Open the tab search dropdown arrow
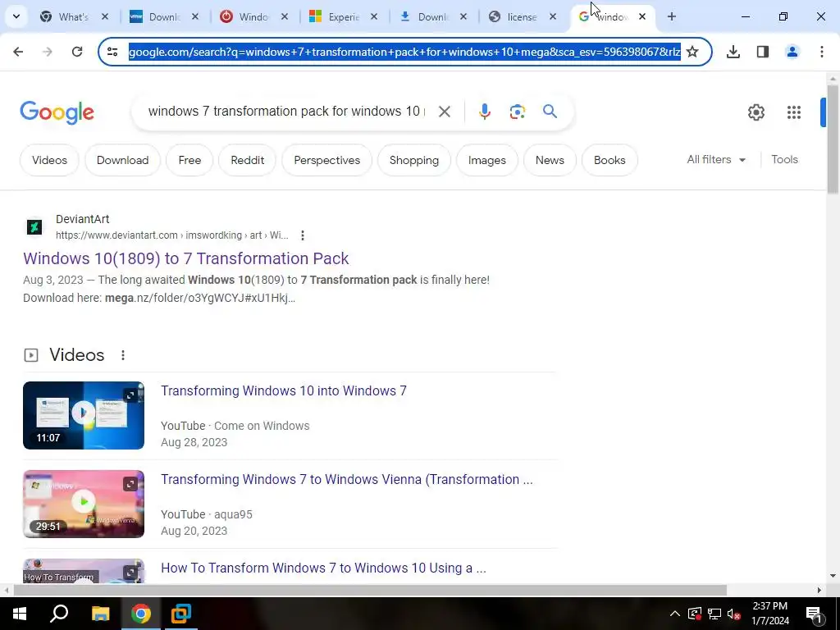Image resolution: width=840 pixels, height=630 pixels. click(x=16, y=16)
